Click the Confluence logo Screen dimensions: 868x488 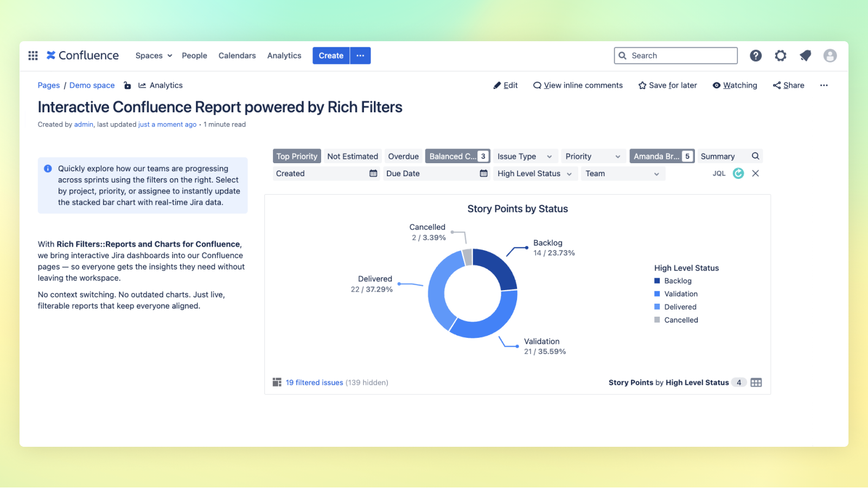click(82, 55)
